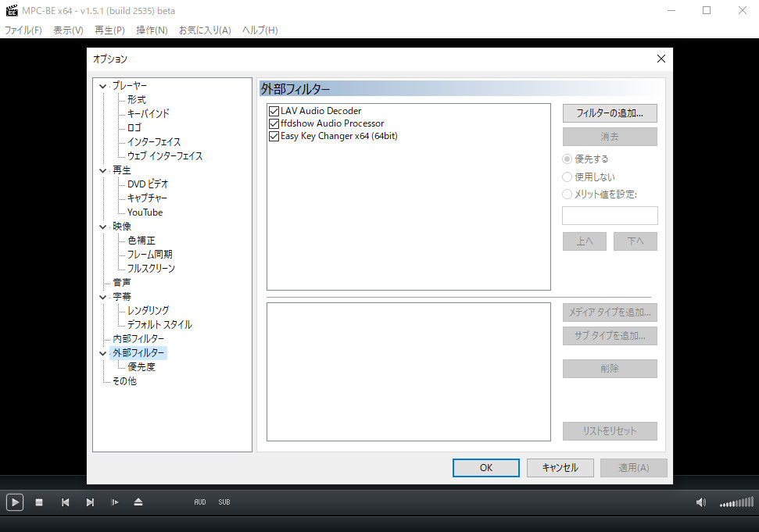Image resolution: width=759 pixels, height=532 pixels.
Task: Open the SUB subtitle selector
Action: coord(224,502)
